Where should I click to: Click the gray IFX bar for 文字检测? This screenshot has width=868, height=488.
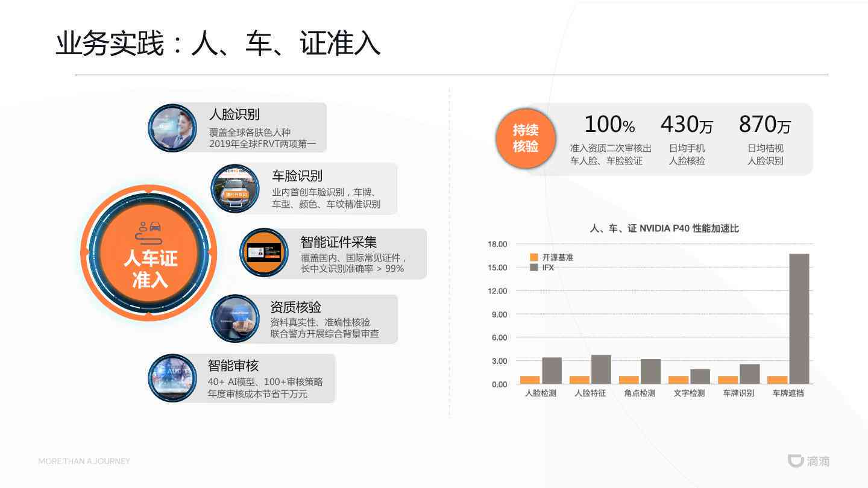click(700, 377)
